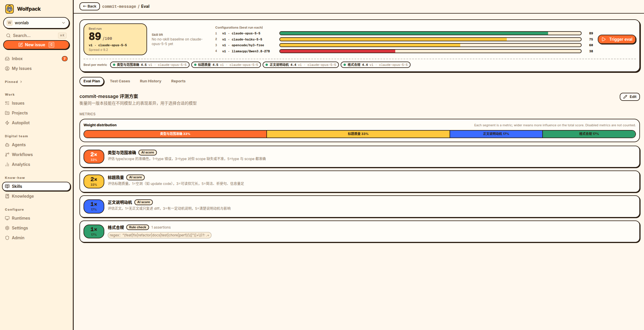Open the Test Cases tab
This screenshot has width=644, height=330.
(120, 81)
